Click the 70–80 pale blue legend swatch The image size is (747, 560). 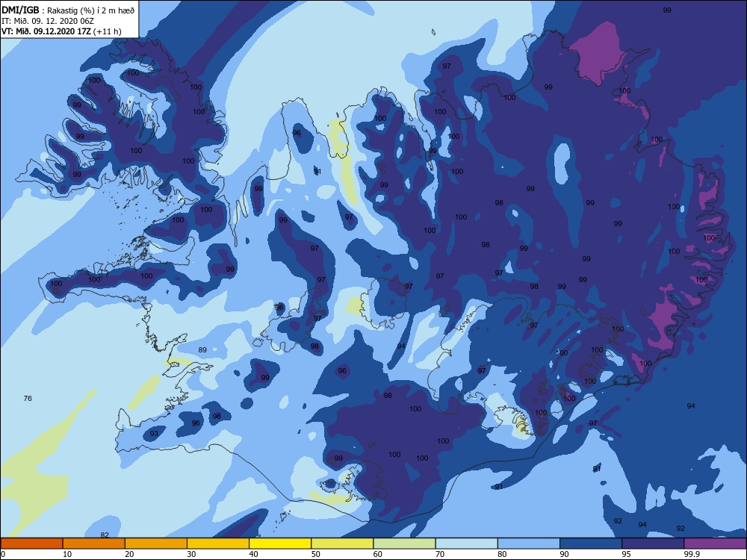[x=467, y=544]
